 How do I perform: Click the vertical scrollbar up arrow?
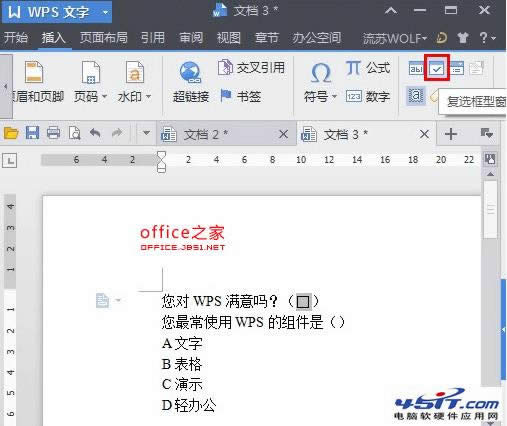tap(490, 174)
